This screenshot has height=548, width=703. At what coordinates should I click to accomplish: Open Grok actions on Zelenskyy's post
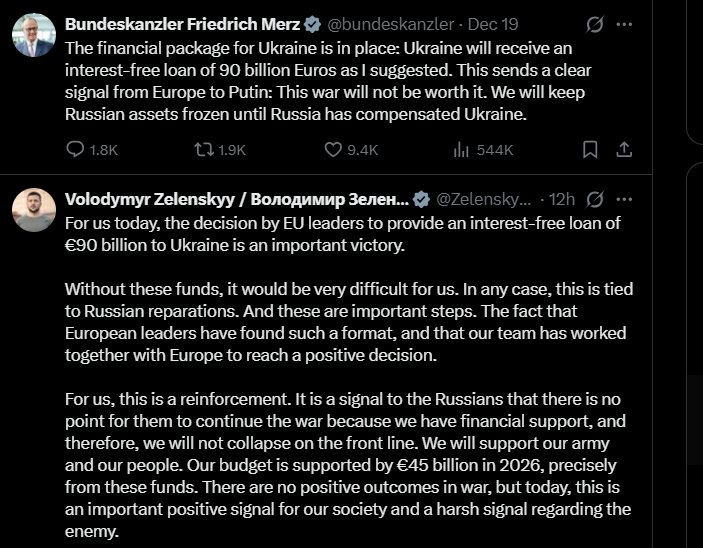pos(595,198)
